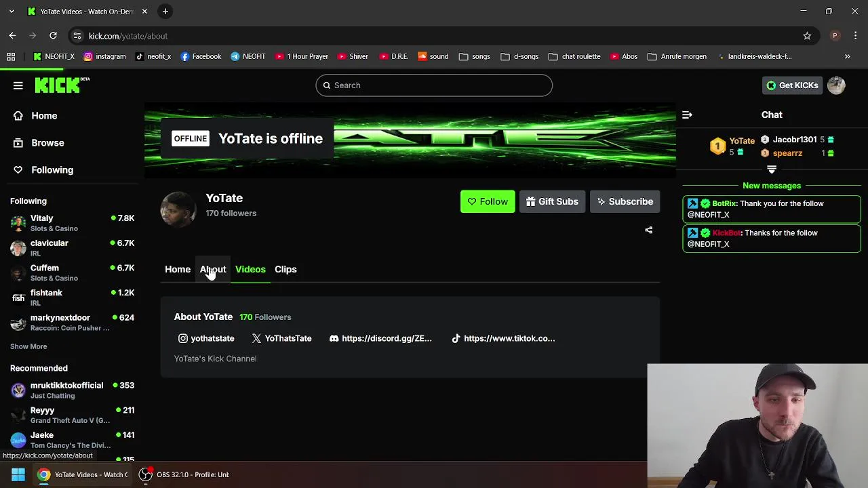
Task: Open NEOFIT Telegram bookmark
Action: pos(248,56)
